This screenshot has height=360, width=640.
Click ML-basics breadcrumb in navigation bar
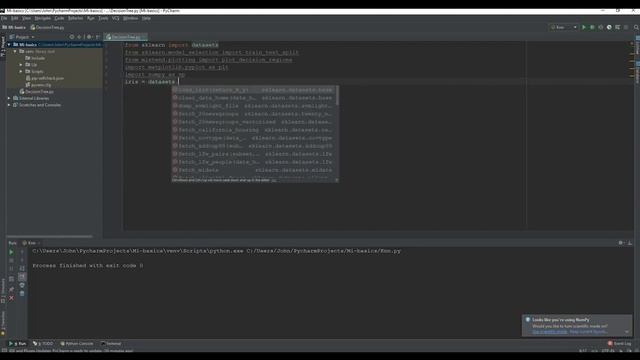tap(14, 27)
